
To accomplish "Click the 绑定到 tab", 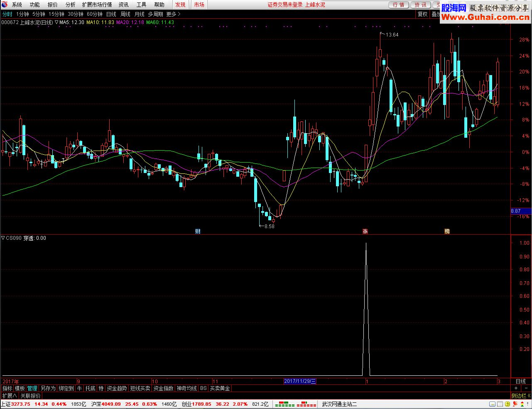I will (x=66, y=389).
